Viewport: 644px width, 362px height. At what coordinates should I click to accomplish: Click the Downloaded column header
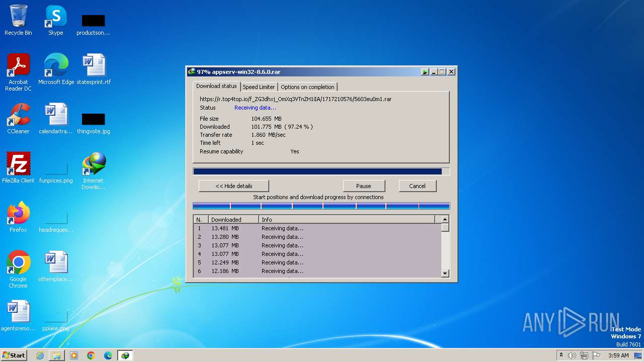point(234,220)
